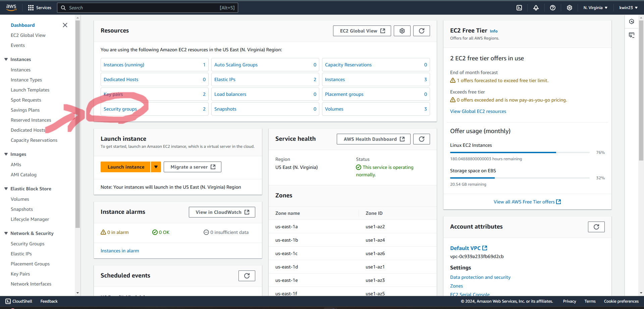This screenshot has height=309, width=644.
Task: Open Lifecycle Manager in sidebar
Action: [x=30, y=219]
